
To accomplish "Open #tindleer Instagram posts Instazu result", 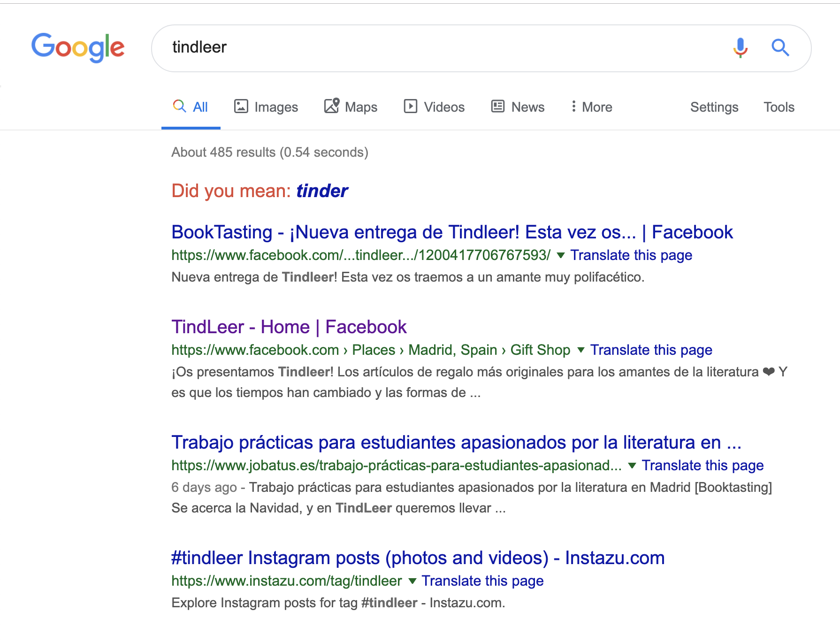I will 418,558.
